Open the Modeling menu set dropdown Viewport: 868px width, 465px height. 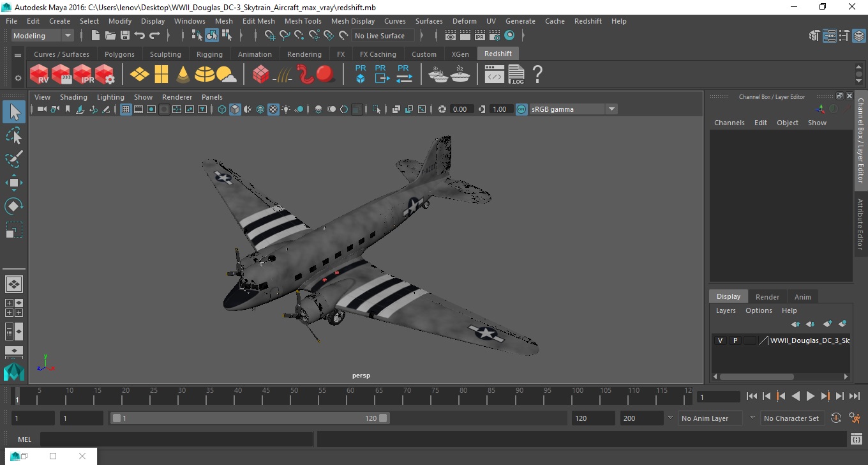tap(43, 36)
